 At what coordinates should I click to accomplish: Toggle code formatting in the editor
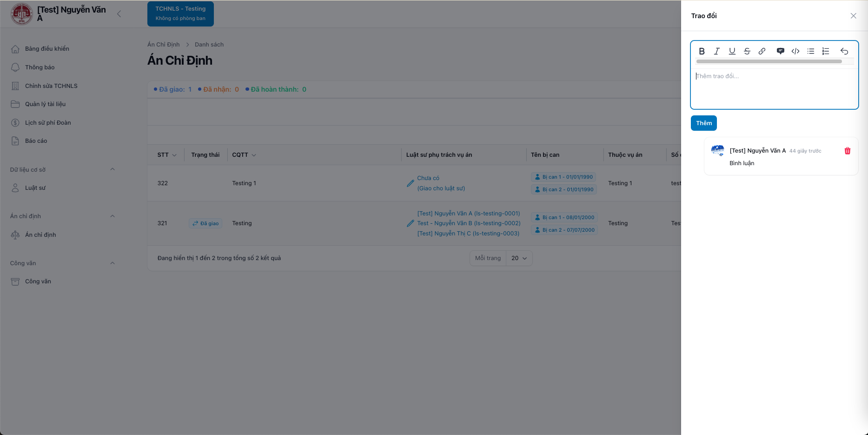(795, 51)
